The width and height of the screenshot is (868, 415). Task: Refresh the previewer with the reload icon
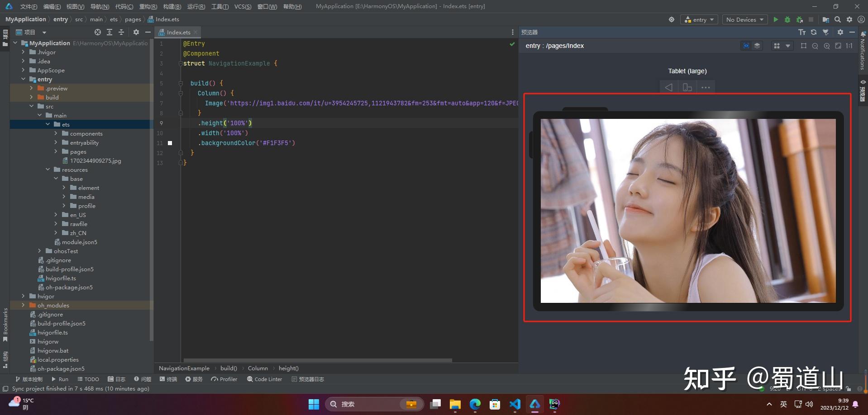814,32
